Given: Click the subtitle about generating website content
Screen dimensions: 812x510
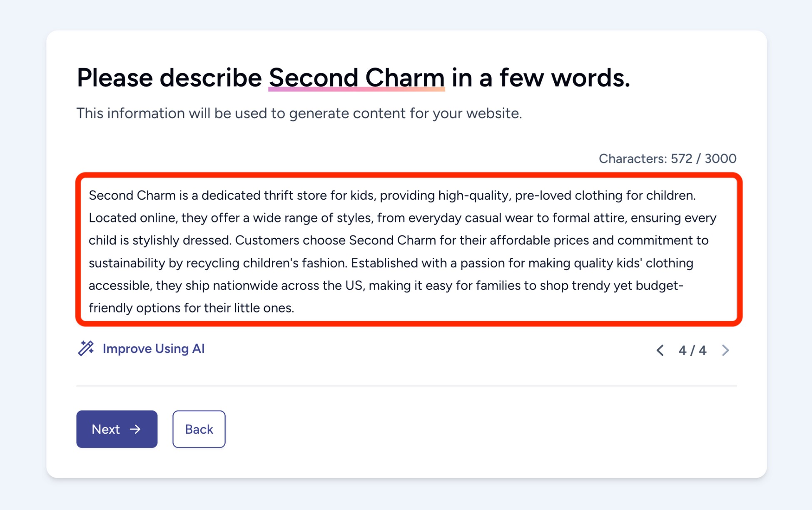Looking at the screenshot, I should 299,113.
